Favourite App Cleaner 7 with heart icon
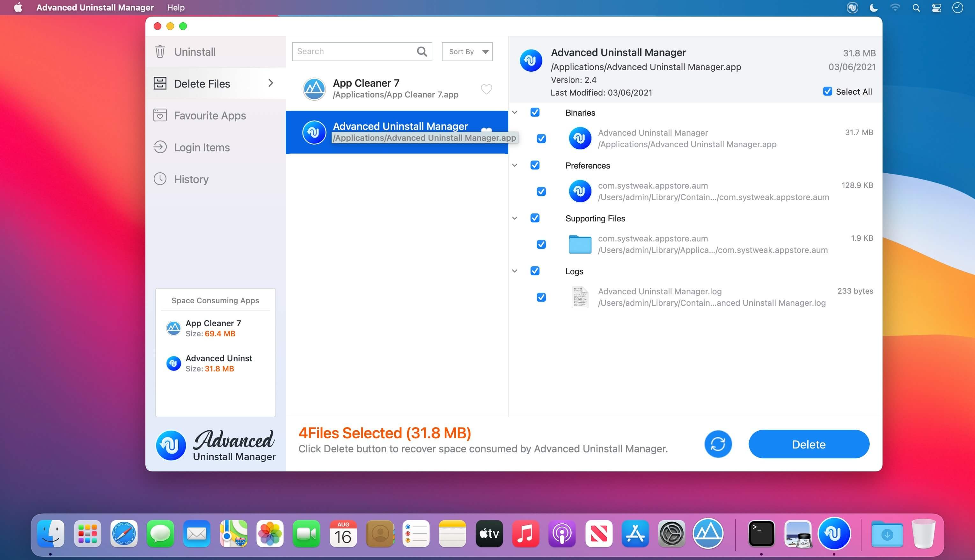Image resolution: width=975 pixels, height=560 pixels. pos(486,89)
